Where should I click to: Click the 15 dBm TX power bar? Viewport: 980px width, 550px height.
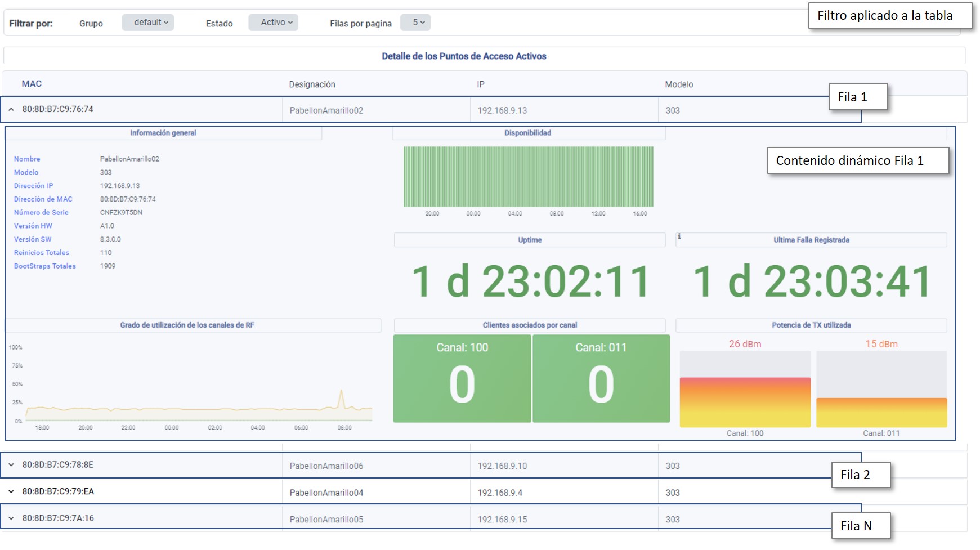pos(881,412)
